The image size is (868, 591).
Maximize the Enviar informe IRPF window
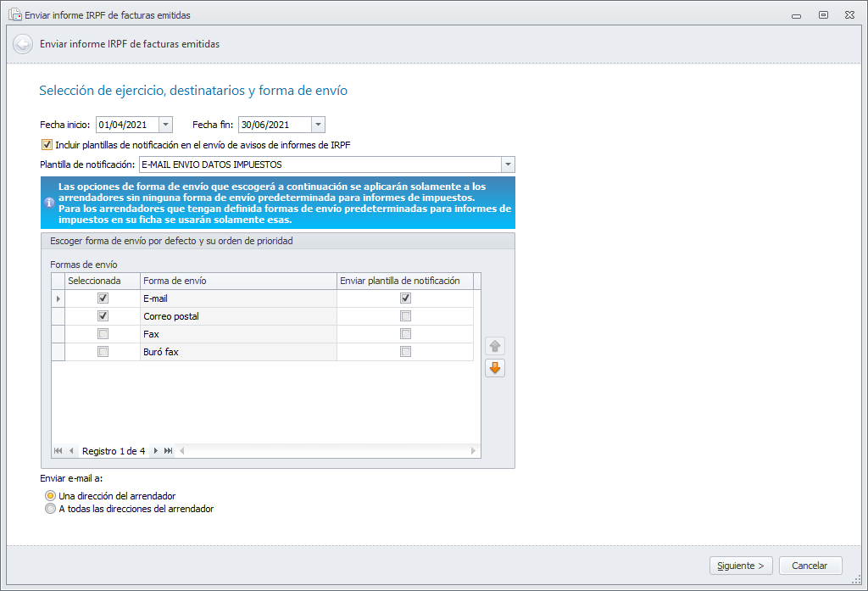click(824, 15)
